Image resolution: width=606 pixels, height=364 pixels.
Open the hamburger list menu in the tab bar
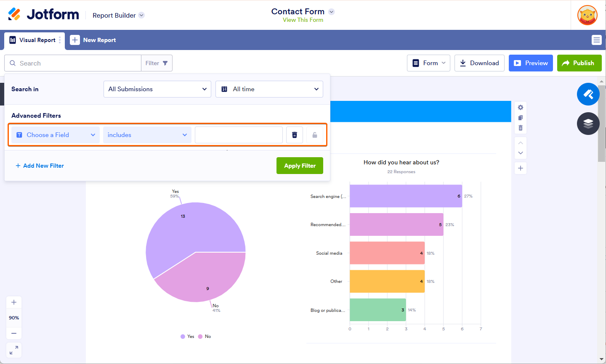(596, 40)
